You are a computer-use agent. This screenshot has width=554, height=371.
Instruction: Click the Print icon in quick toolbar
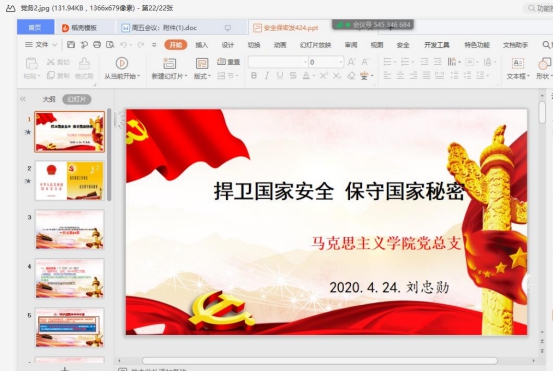(x=97, y=45)
